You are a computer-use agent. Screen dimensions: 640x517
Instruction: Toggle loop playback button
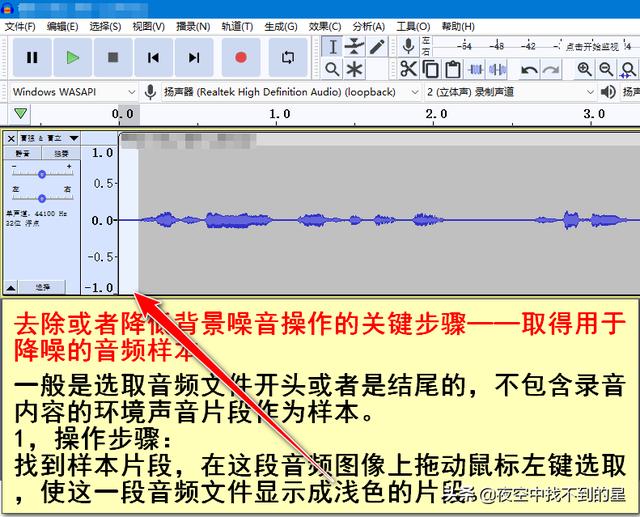(288, 58)
